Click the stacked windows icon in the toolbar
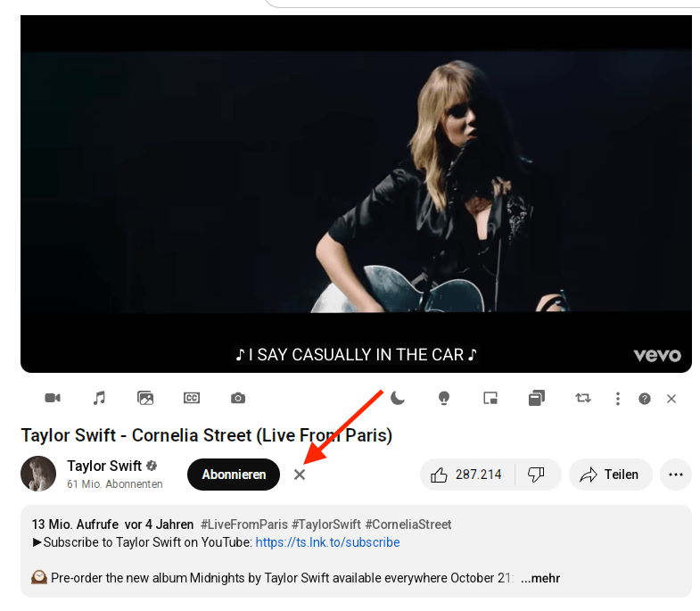 click(x=537, y=398)
